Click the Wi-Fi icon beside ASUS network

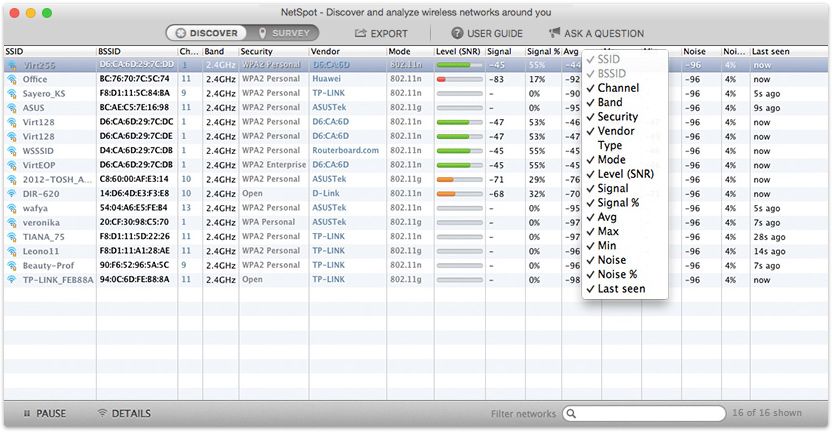point(12,108)
